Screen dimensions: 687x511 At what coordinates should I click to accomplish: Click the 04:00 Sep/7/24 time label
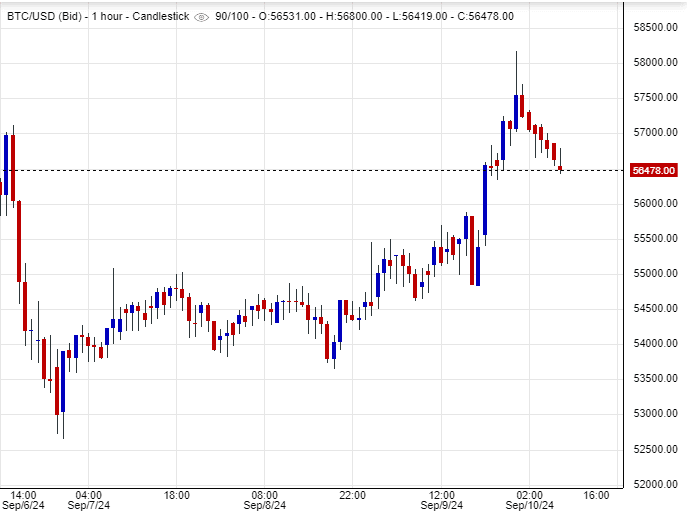(88, 501)
